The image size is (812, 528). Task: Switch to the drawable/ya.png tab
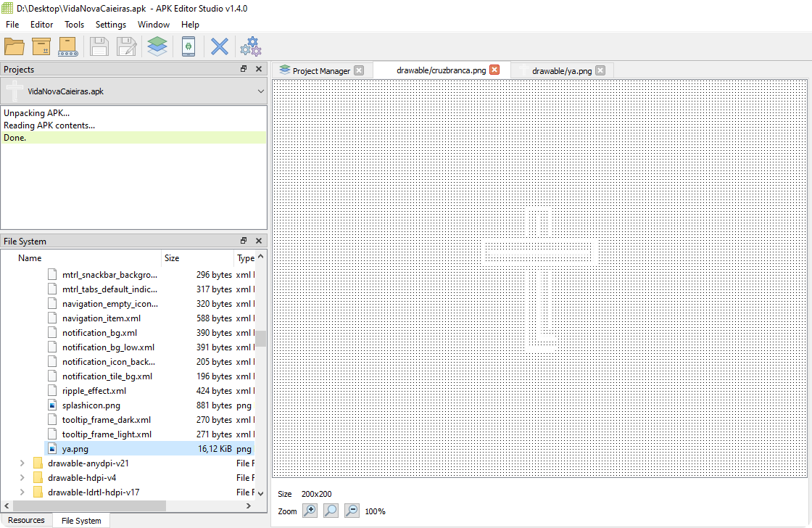pos(561,70)
